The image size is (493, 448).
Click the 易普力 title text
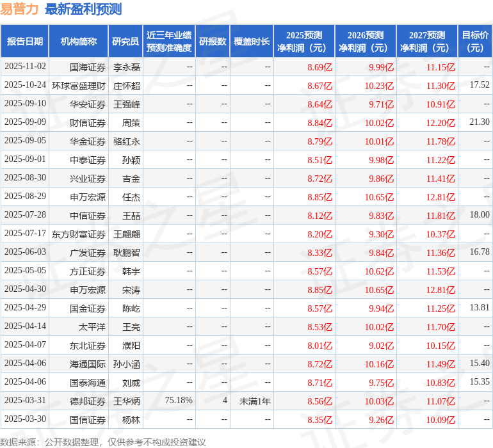tap(19, 9)
